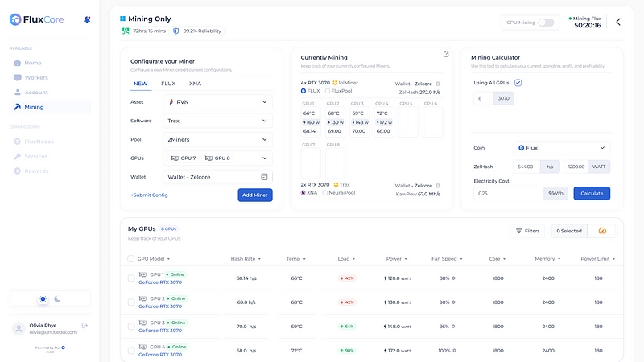The width and height of the screenshot is (644, 362).
Task: Click the lolMiner software icon
Action: pos(335,83)
